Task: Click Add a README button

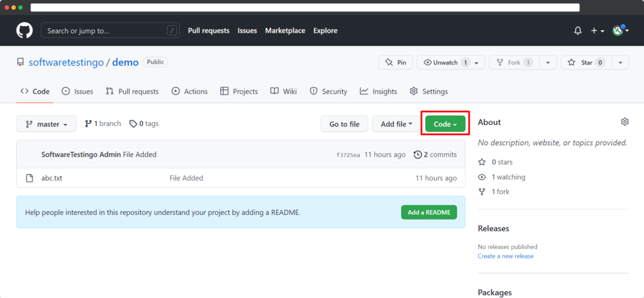Action: pyautogui.click(x=429, y=212)
